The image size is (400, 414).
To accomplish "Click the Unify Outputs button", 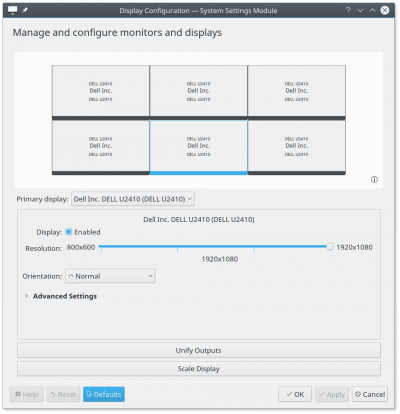I will coord(199,350).
